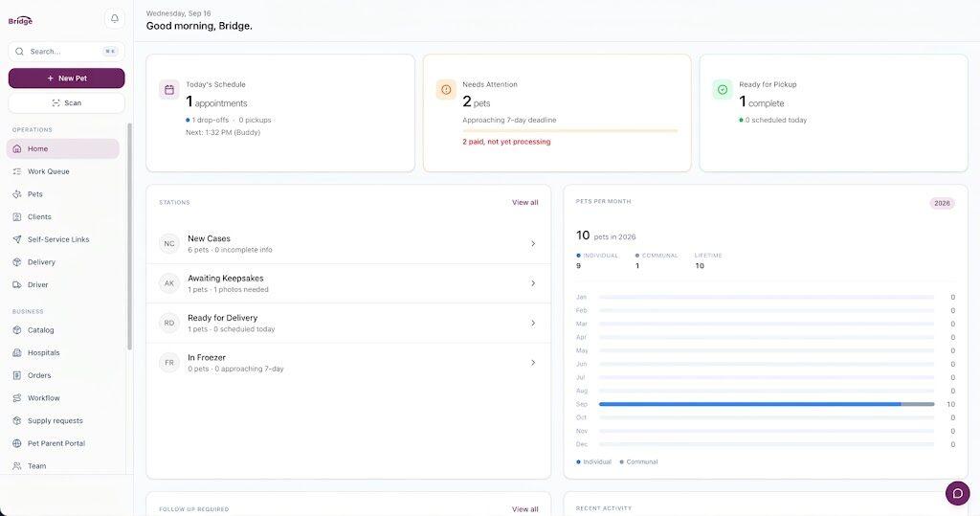The image size is (980, 516).
Task: Click '0 scheduled today' under Ready for Pickup
Action: (x=775, y=120)
